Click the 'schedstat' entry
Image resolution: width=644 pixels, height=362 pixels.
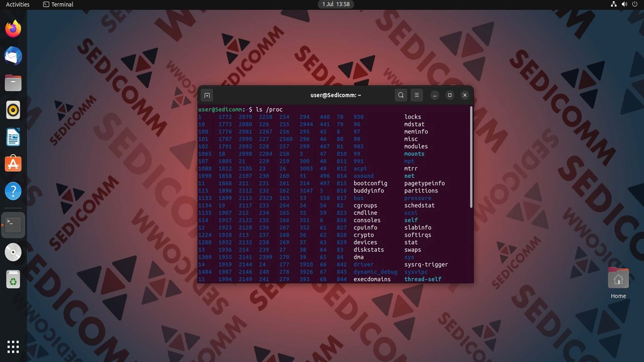click(x=419, y=205)
